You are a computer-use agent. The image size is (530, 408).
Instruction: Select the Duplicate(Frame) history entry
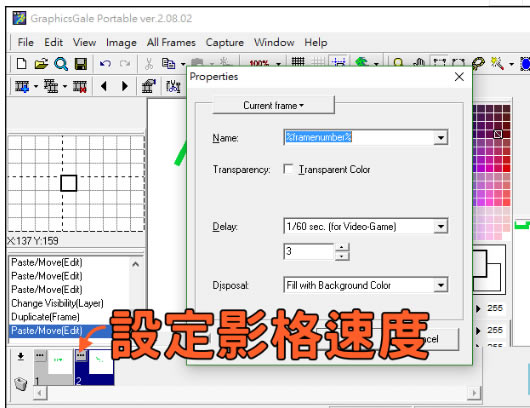pos(45,317)
